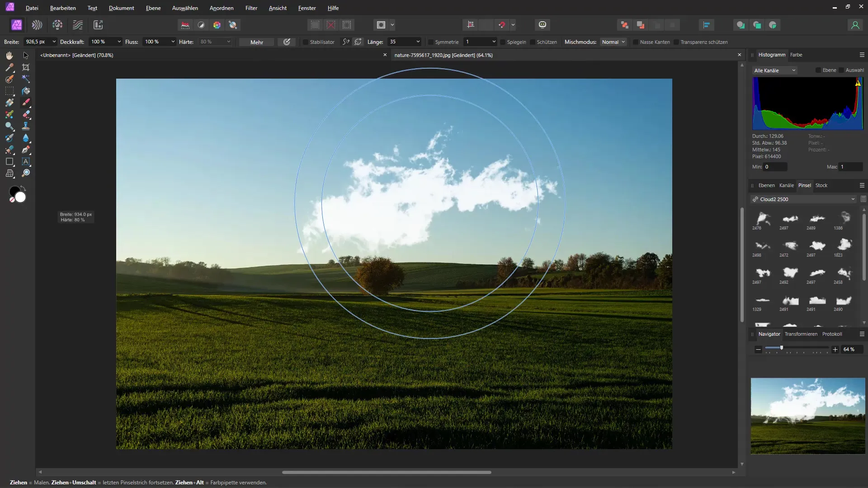Image resolution: width=868 pixels, height=488 pixels.
Task: Swap foreground and background colors
Action: (x=23, y=188)
